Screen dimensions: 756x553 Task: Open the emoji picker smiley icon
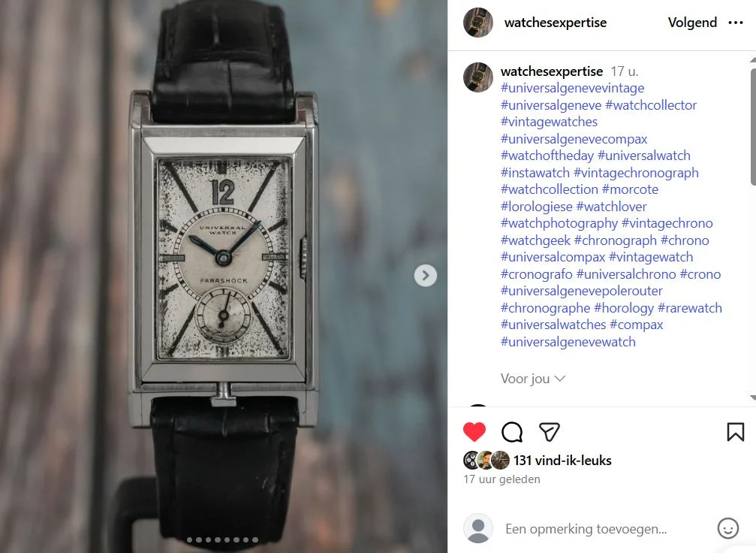click(727, 528)
